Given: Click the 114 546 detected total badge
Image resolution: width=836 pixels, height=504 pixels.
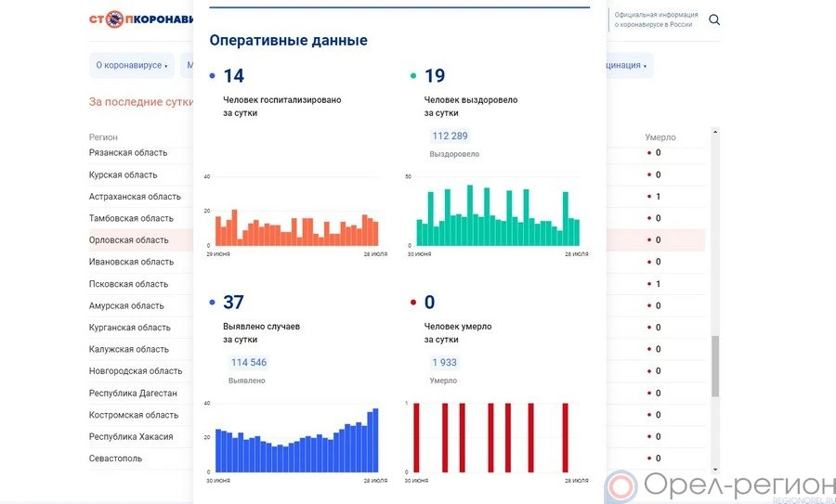Looking at the screenshot, I should pyautogui.click(x=248, y=363).
